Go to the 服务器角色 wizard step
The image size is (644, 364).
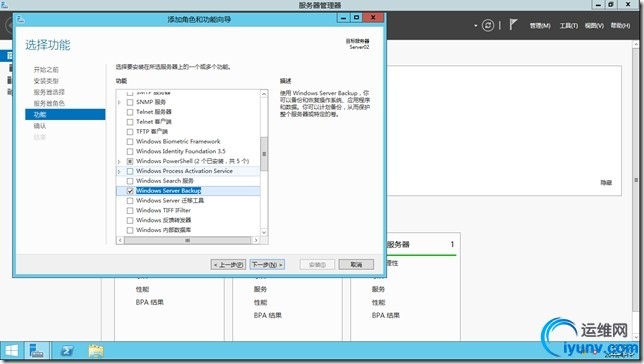click(49, 103)
